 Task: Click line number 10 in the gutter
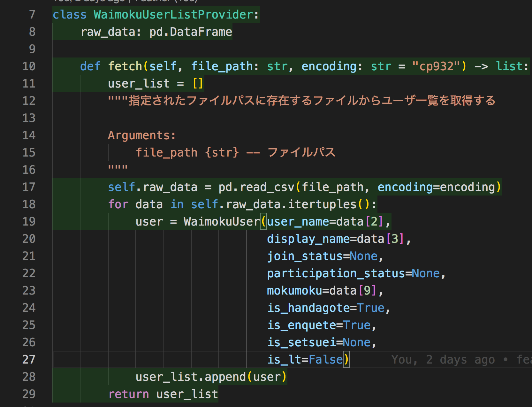click(29, 66)
